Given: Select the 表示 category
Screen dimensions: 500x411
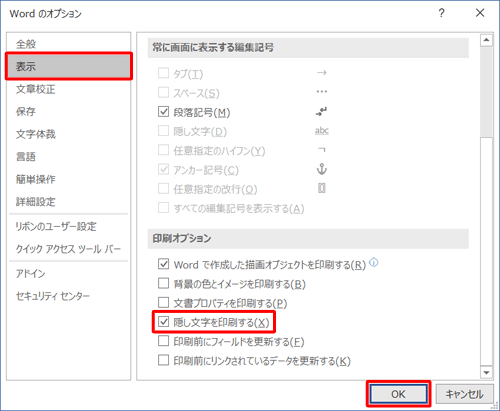Looking at the screenshot, I should pyautogui.click(x=69, y=66).
